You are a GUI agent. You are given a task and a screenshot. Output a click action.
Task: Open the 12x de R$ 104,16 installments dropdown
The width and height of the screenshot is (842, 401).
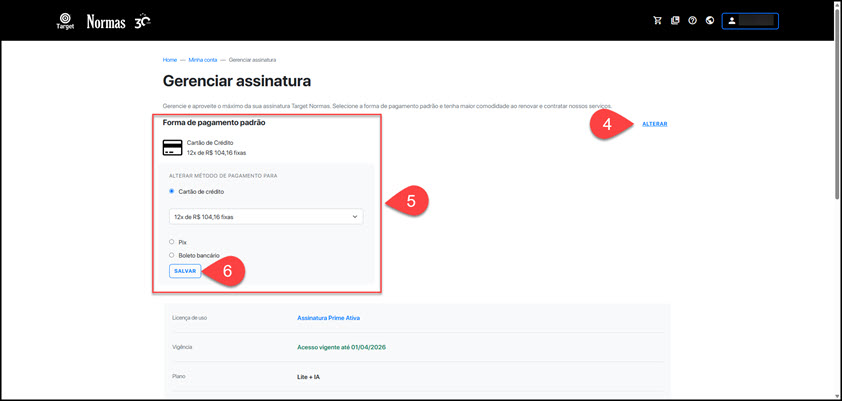pos(265,216)
